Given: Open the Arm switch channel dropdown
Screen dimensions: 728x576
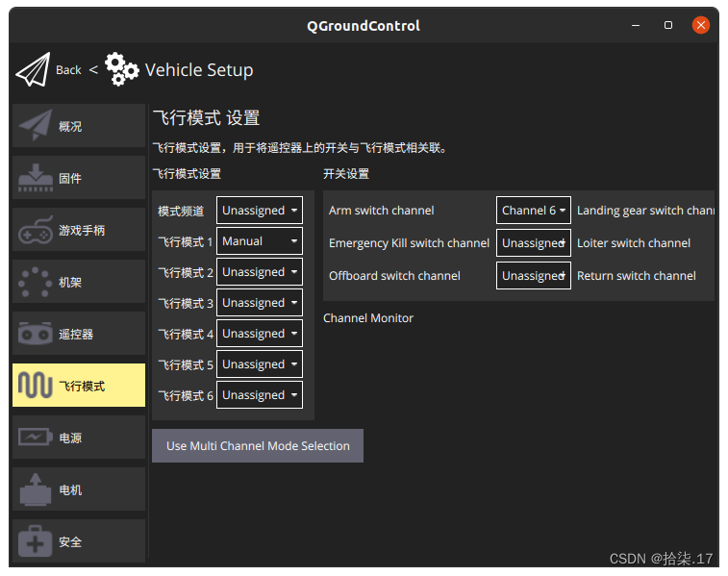Looking at the screenshot, I should 533,211.
